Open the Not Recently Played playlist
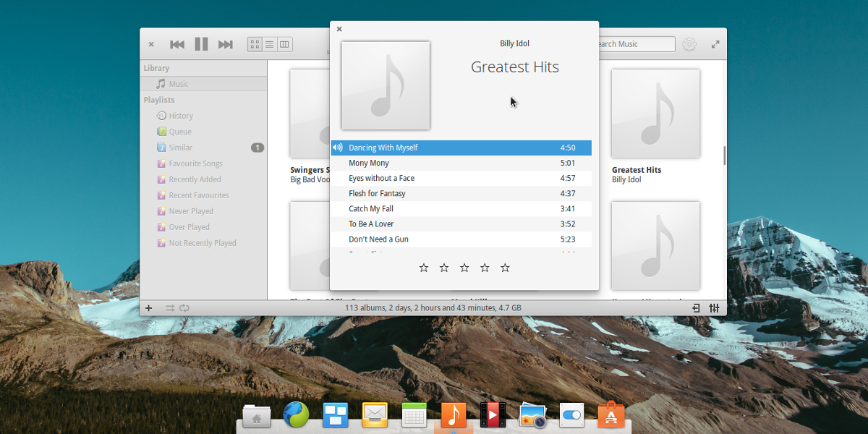The image size is (868, 434). 203,243
